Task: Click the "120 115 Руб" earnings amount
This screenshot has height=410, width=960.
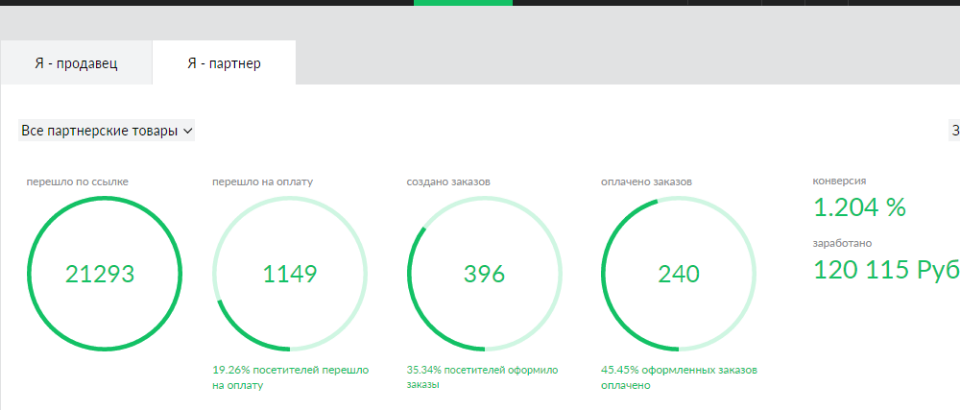Action: coord(885,270)
